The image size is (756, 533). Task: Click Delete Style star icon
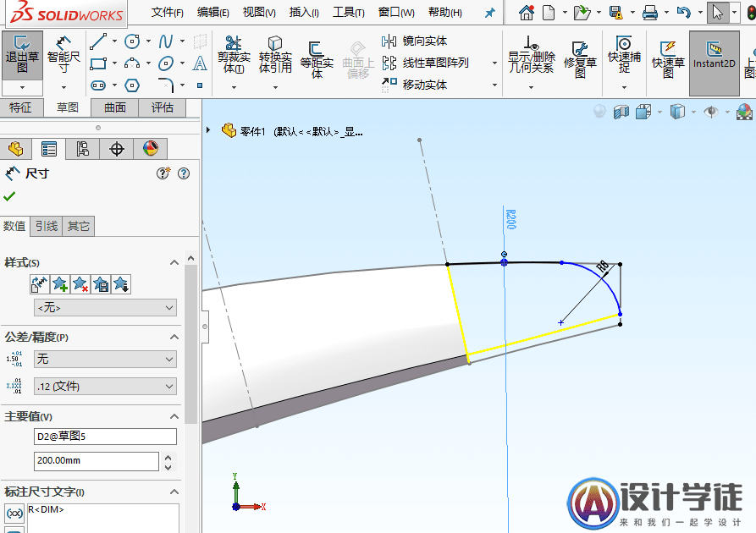tap(80, 284)
